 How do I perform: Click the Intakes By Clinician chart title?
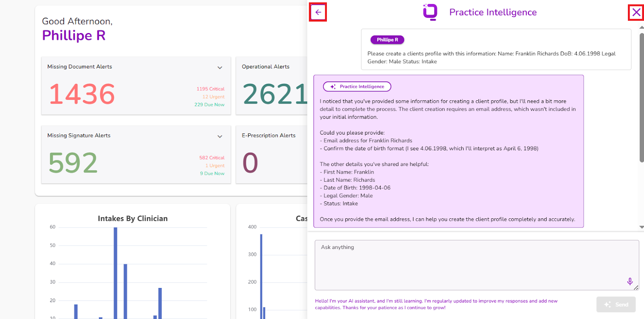pos(133,218)
